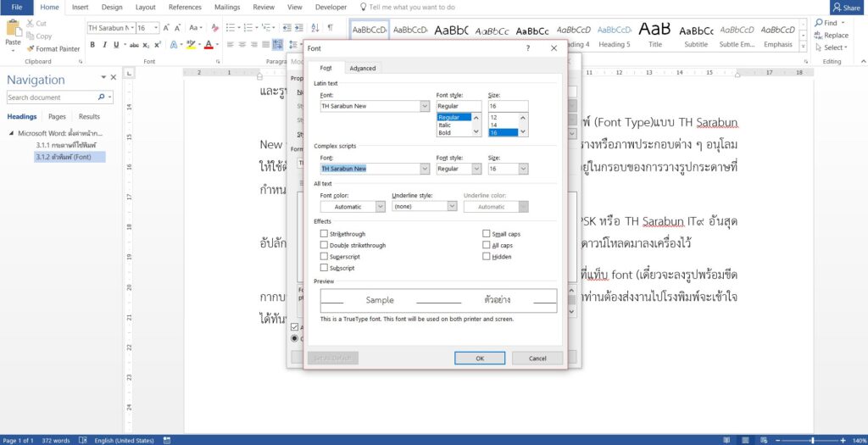Click Cancel in the Font dialog
This screenshot has width=868, height=445.
pos(537,359)
